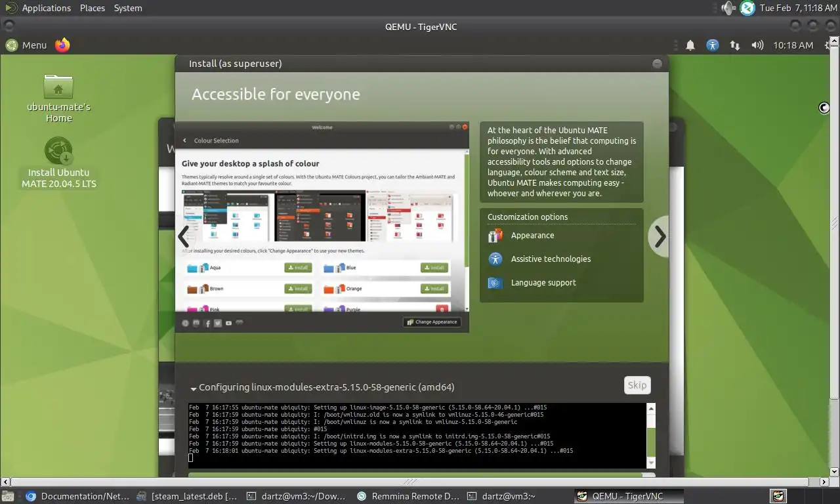Collapse the installer log details expander
Image resolution: width=840 pixels, height=504 pixels.
[194, 388]
